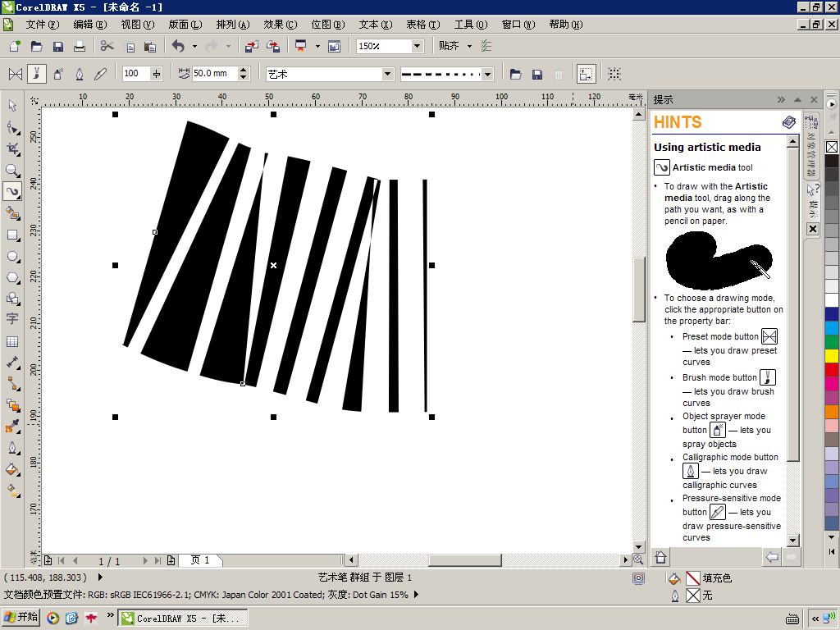Expand the 艺术 brush category dropdown
840x630 pixels.
click(x=388, y=74)
